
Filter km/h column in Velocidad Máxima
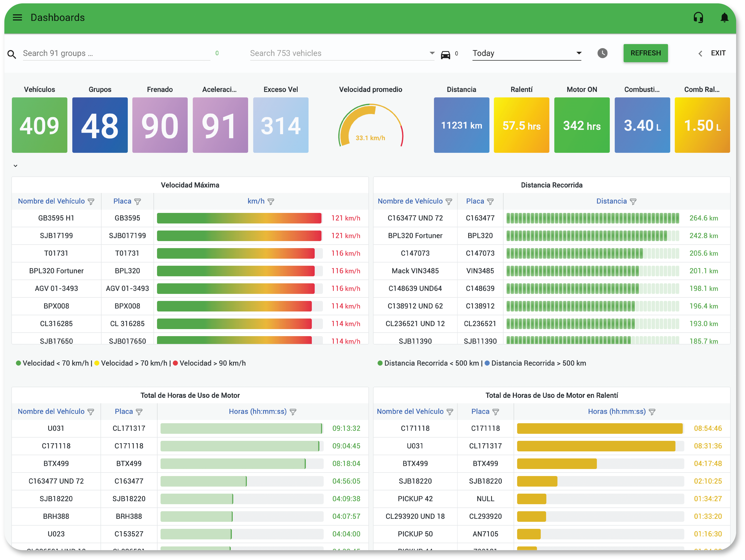coord(271,202)
